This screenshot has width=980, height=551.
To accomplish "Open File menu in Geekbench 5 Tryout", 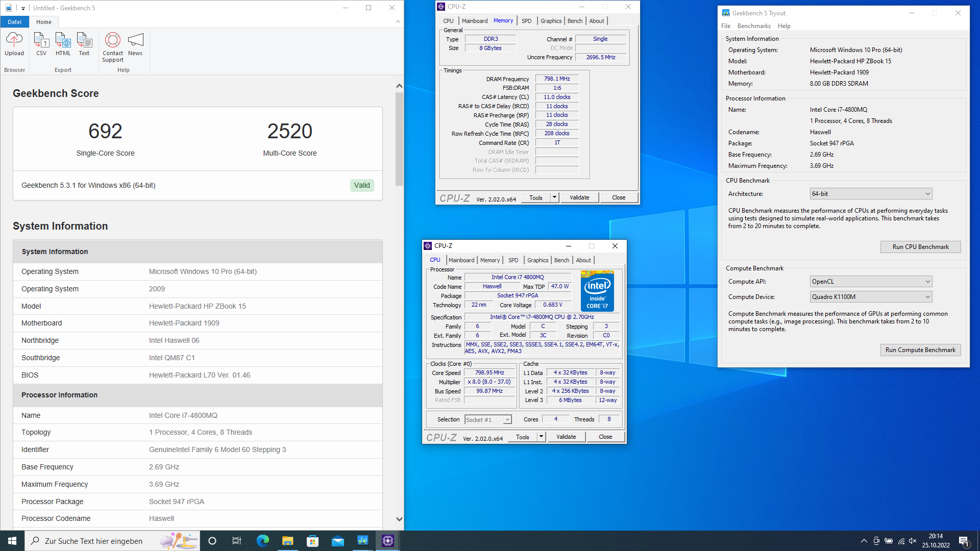I will coord(726,26).
